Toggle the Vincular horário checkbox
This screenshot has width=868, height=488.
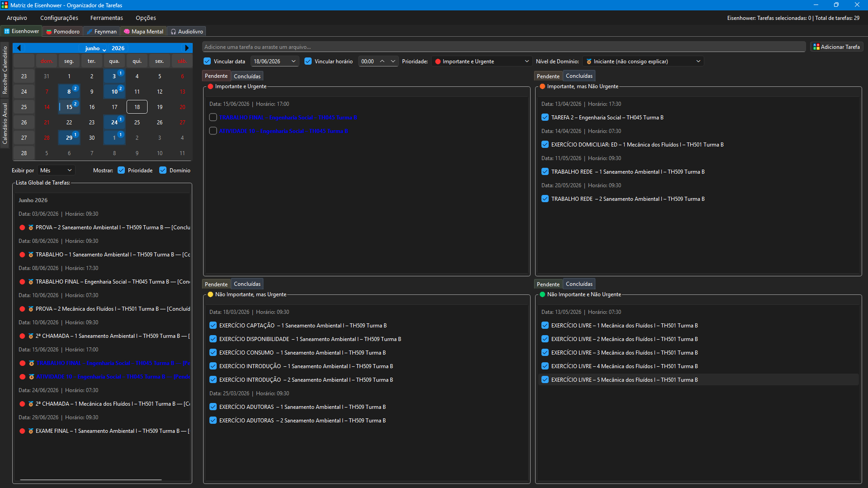[308, 61]
